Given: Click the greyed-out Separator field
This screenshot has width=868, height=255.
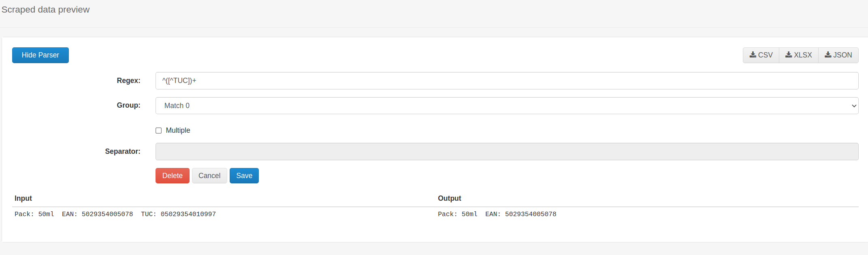Looking at the screenshot, I should pos(506,151).
